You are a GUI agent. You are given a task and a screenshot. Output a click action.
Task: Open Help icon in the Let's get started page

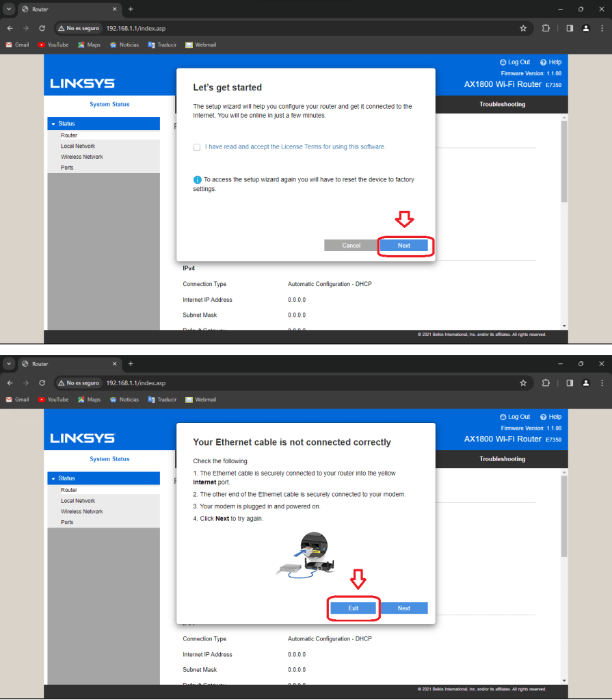544,62
